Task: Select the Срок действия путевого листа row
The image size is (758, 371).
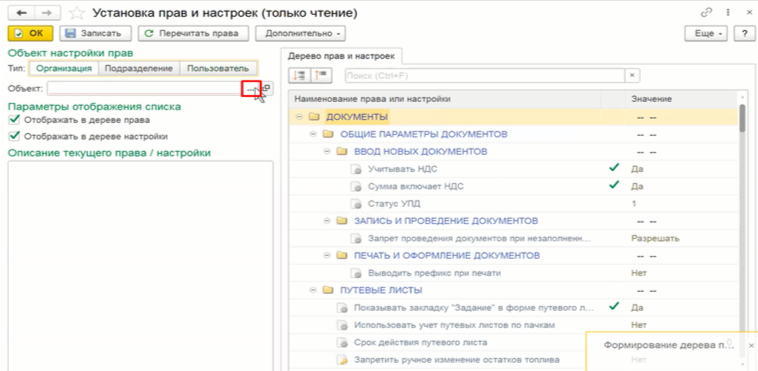Action: [437, 342]
